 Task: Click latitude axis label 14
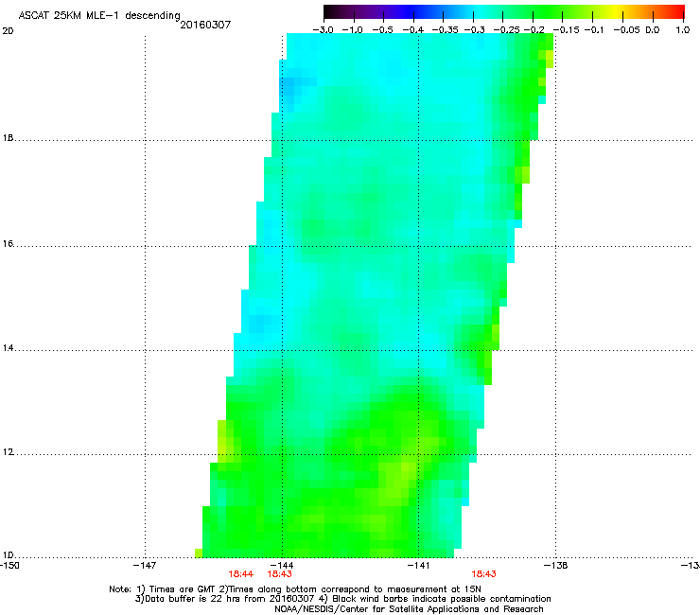[x=8, y=348]
